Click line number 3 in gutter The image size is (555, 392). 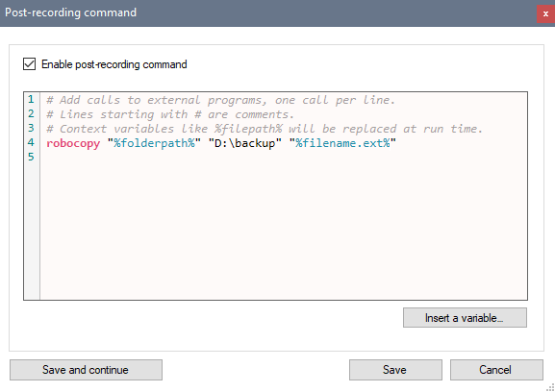31,128
